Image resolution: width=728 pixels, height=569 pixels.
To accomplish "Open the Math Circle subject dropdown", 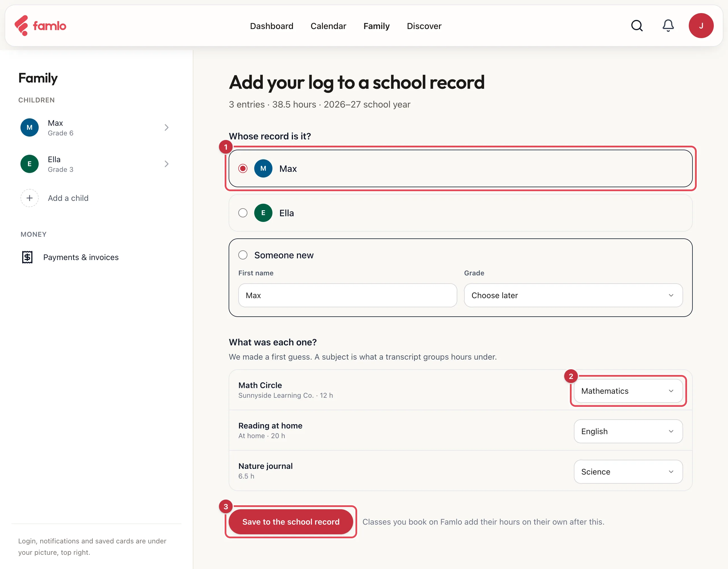I will 628,391.
